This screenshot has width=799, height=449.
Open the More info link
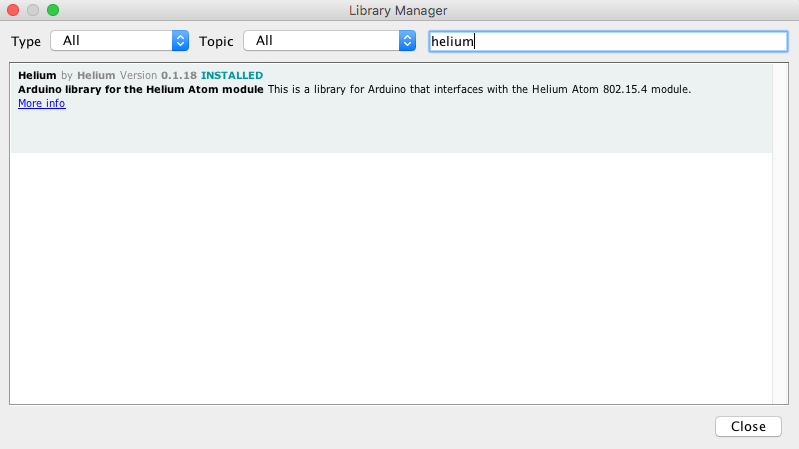41,104
